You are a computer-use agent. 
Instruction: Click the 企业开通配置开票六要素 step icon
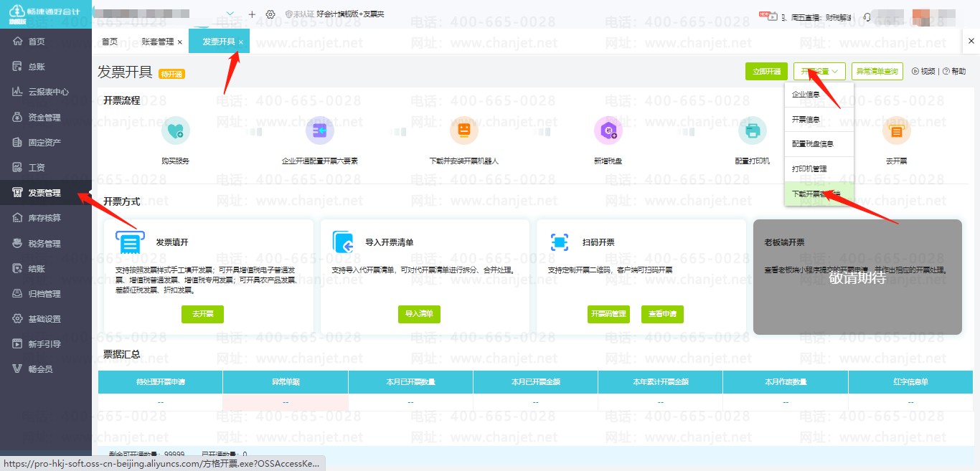click(x=320, y=131)
